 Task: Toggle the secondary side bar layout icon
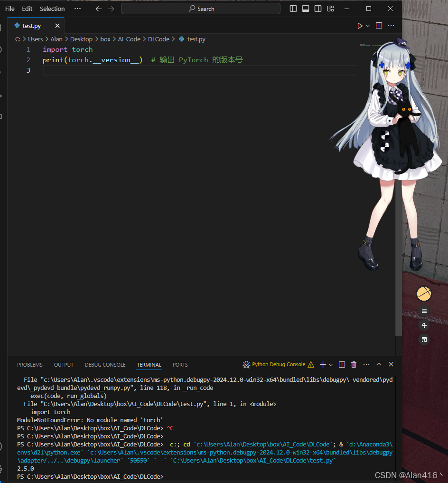click(x=318, y=9)
